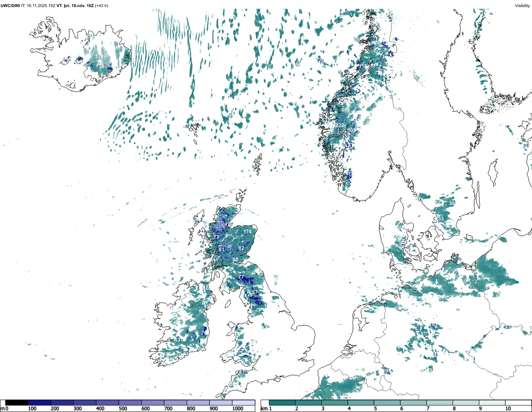Click the '1000' label on metre scale
Image resolution: width=532 pixels, height=412 pixels.
pyautogui.click(x=238, y=409)
